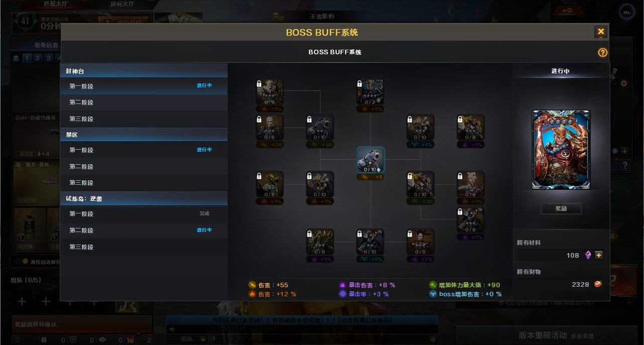Screen dimensions: 644x345
Task: Click the 奖励 reward button
Action: click(561, 208)
